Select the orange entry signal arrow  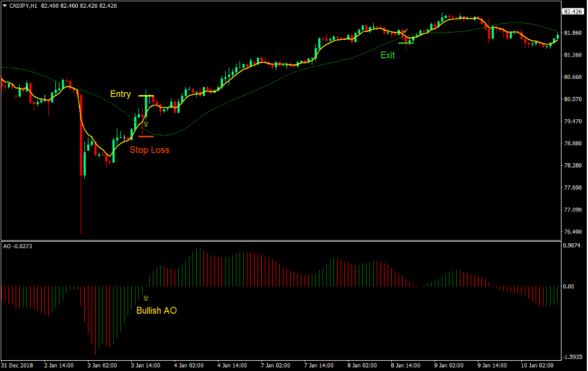pos(146,123)
